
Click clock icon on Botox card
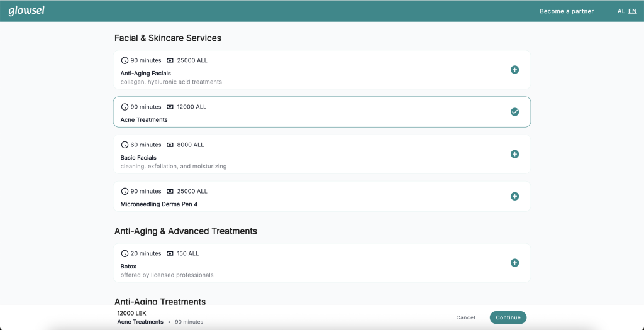click(125, 253)
